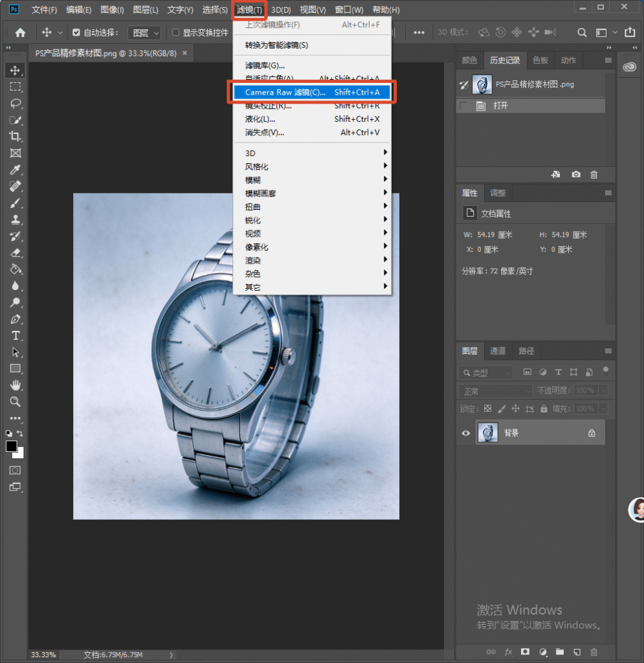Viewport: 644px width, 663px height.
Task: Choose the Crop tool
Action: pyautogui.click(x=16, y=136)
